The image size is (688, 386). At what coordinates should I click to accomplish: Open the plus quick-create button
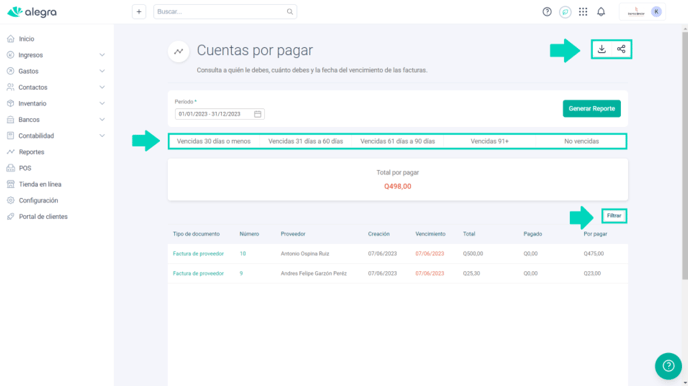coord(139,12)
